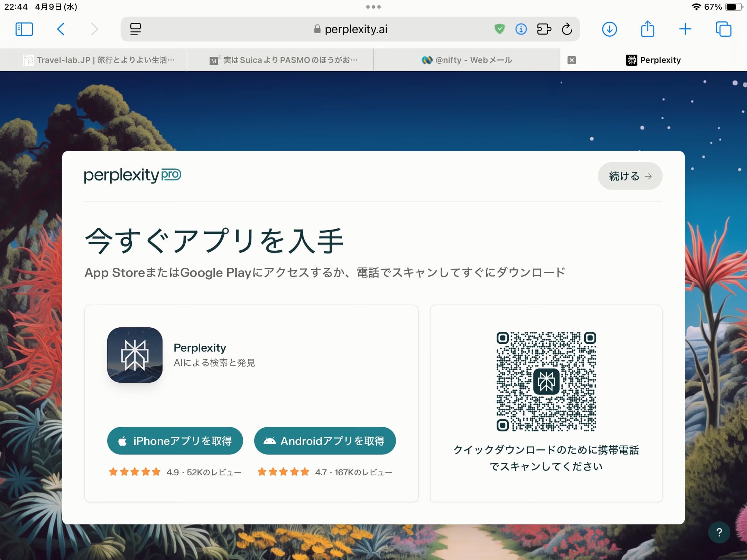Click the 22:44 clock in status bar
Image resolution: width=747 pixels, height=560 pixels.
tap(16, 7)
